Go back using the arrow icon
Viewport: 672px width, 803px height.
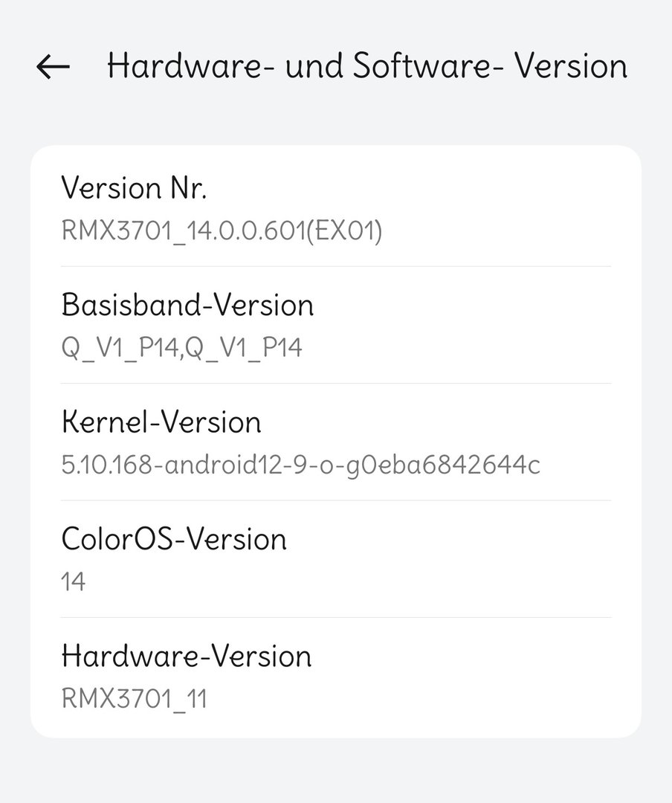click(x=53, y=67)
